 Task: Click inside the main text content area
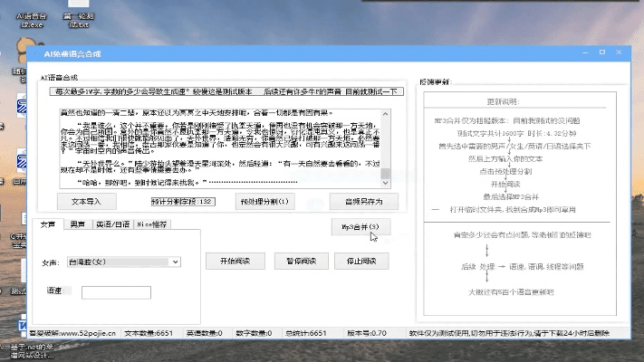pyautogui.click(x=220, y=148)
